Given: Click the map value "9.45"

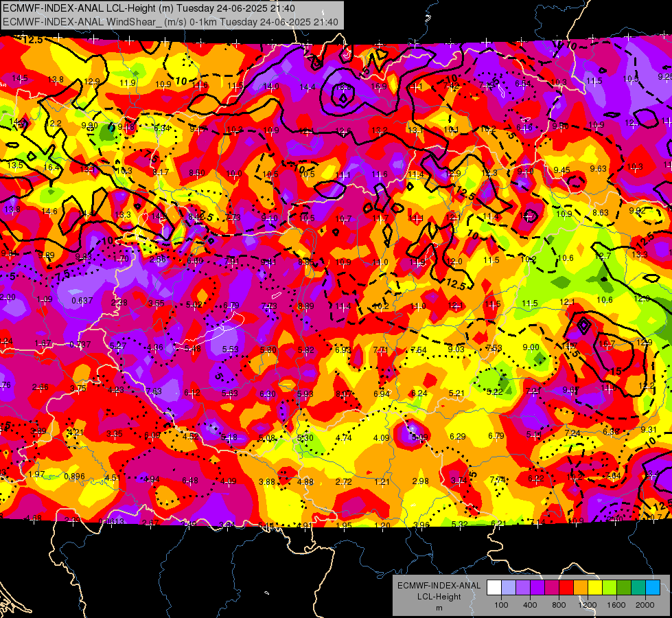Looking at the screenshot, I should coord(562,170).
